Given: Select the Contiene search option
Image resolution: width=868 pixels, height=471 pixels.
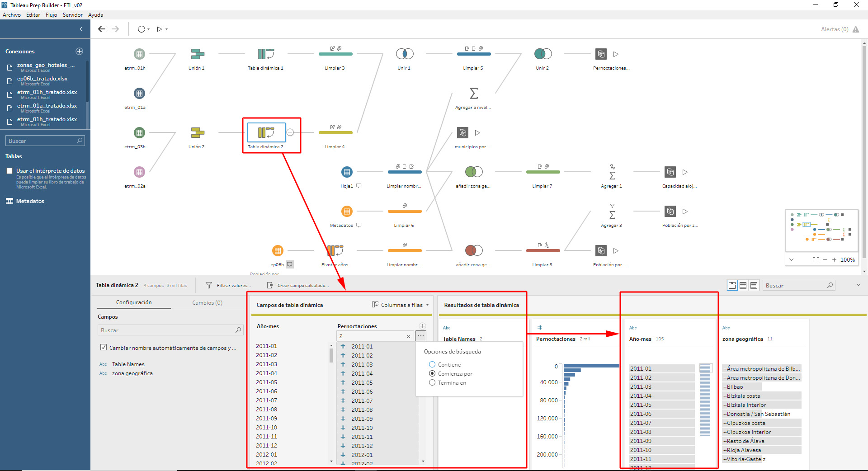Looking at the screenshot, I should coord(432,364).
